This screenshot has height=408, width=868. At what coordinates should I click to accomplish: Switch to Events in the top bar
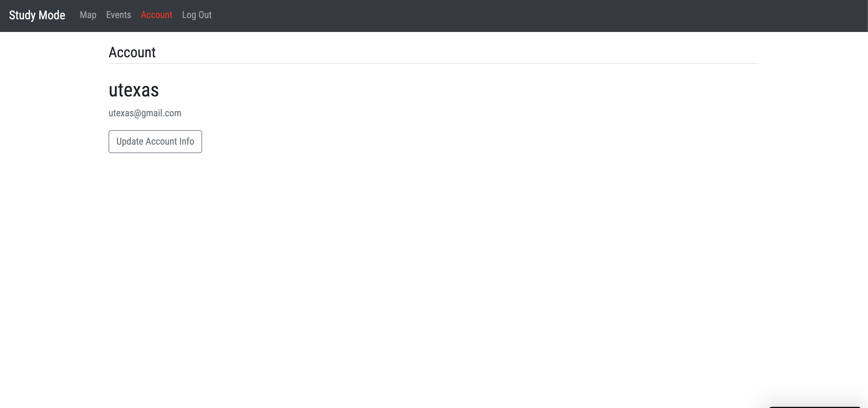point(118,15)
